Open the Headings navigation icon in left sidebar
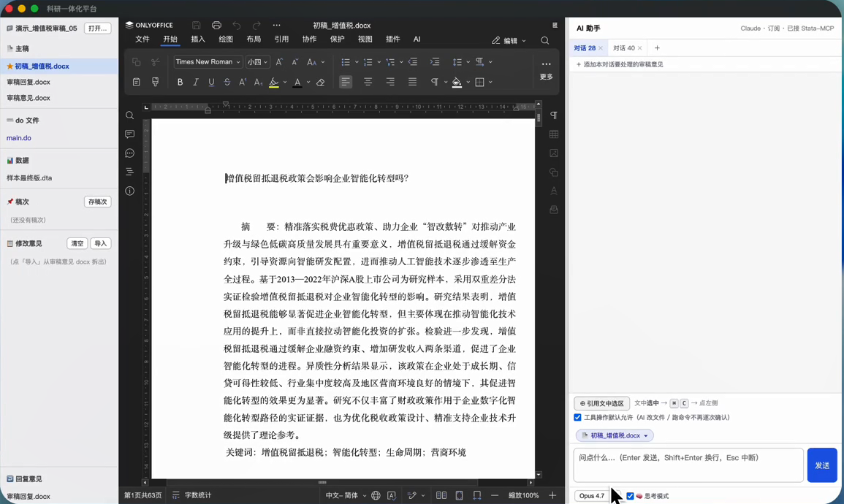The image size is (844, 504). pyautogui.click(x=130, y=172)
